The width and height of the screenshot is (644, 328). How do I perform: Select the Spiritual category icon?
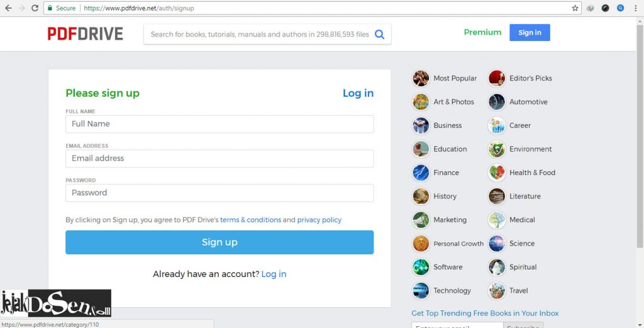[497, 267]
